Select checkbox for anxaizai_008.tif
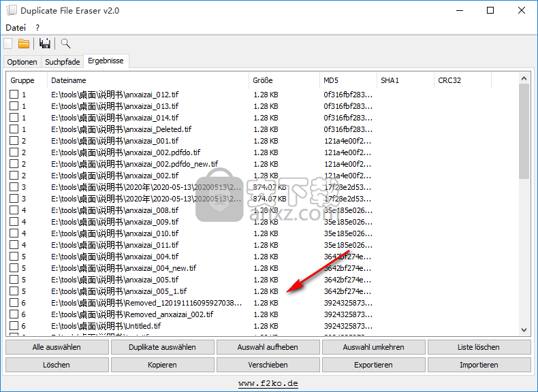Image resolution: width=538 pixels, height=392 pixels. [x=14, y=210]
